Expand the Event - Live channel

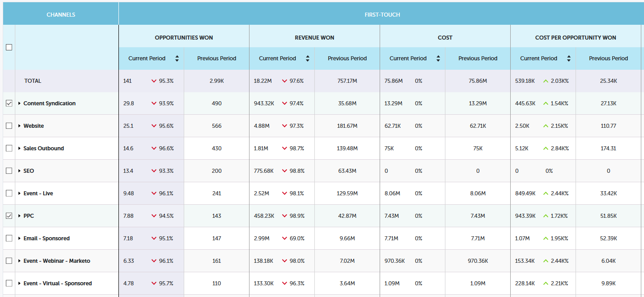coord(19,193)
